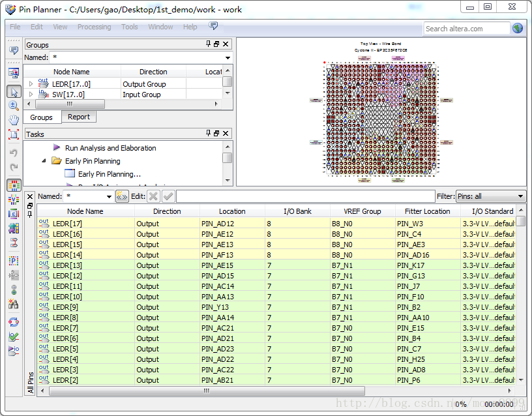
Task: Click the puzzle-piece icon in the left toolbar
Action: [14, 228]
